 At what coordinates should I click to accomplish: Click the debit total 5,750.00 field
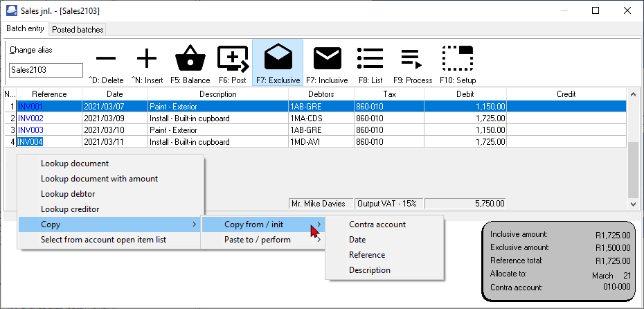pyautogui.click(x=465, y=204)
